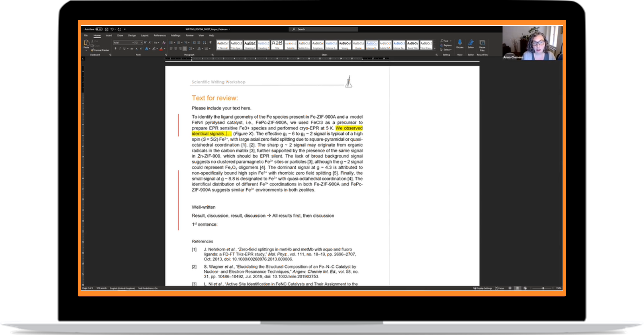Toggle subscript formatting
Image resolution: width=644 pixels, height=335 pixels.
tap(137, 49)
